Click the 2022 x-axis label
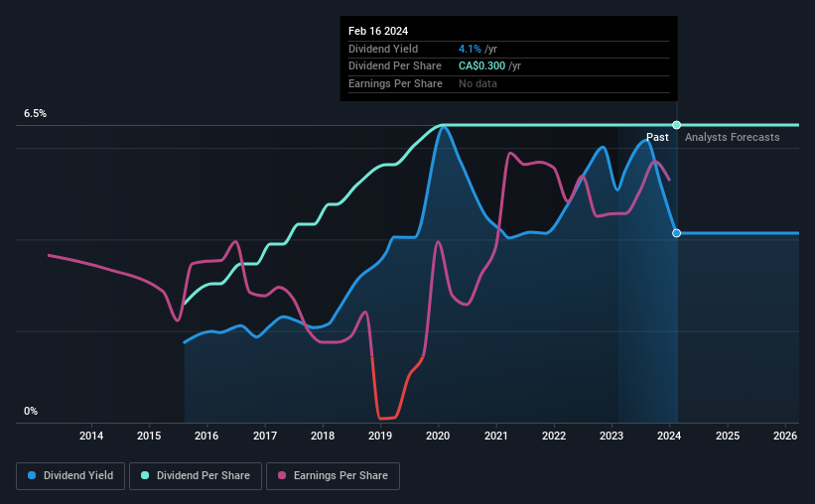Viewport: 815px width, 504px height. click(x=554, y=436)
